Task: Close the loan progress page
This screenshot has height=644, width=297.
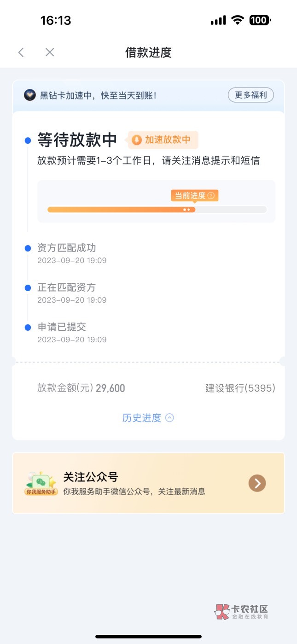Action: click(50, 53)
